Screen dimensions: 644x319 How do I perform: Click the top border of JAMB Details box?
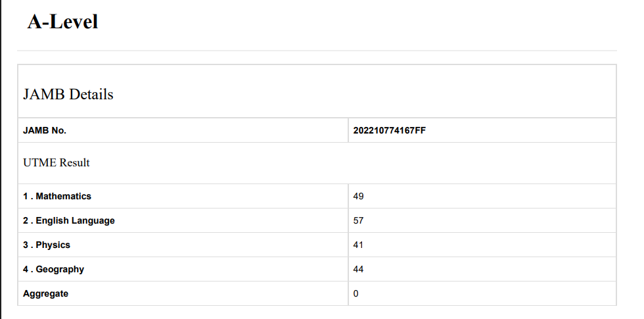pyautogui.click(x=317, y=64)
